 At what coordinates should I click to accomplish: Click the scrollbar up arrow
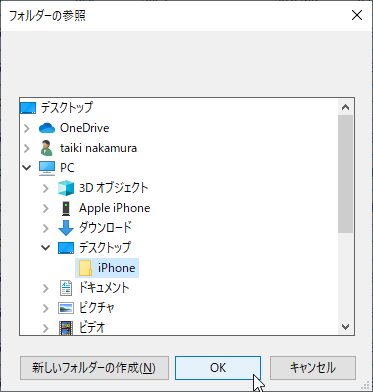click(x=345, y=107)
